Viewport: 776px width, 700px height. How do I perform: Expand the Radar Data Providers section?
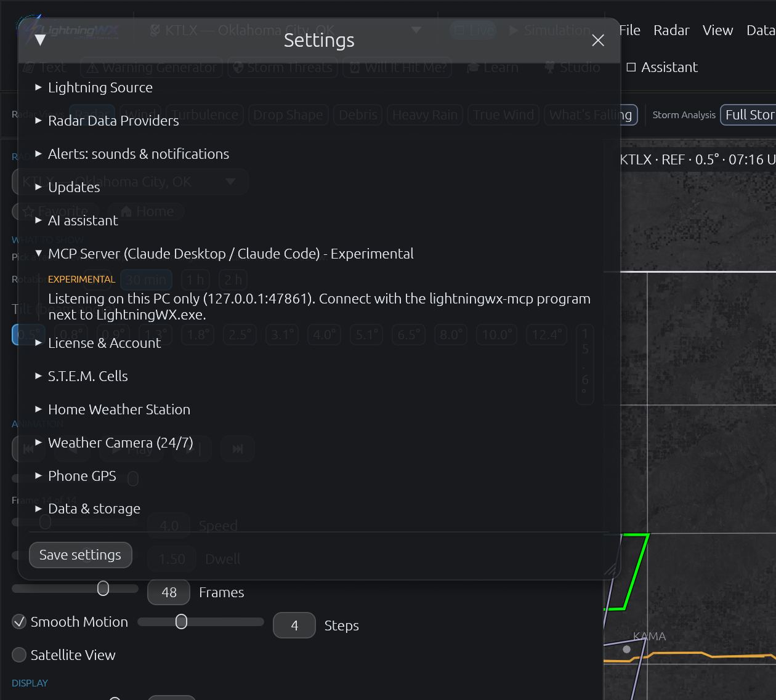pyautogui.click(x=107, y=121)
